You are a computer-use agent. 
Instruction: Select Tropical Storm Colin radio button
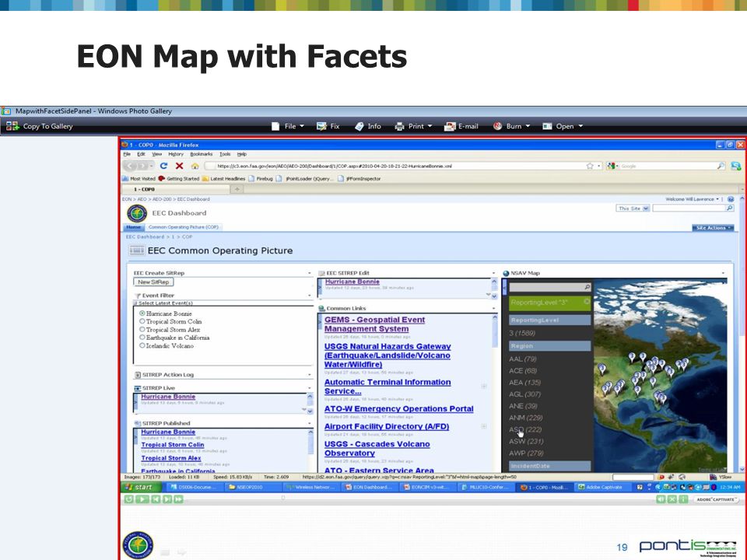pyautogui.click(x=142, y=321)
